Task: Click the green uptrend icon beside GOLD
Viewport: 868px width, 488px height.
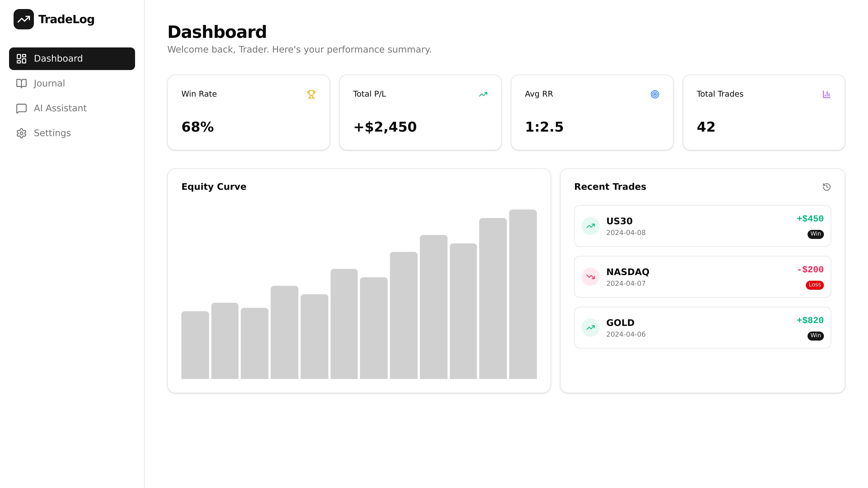Action: point(590,328)
